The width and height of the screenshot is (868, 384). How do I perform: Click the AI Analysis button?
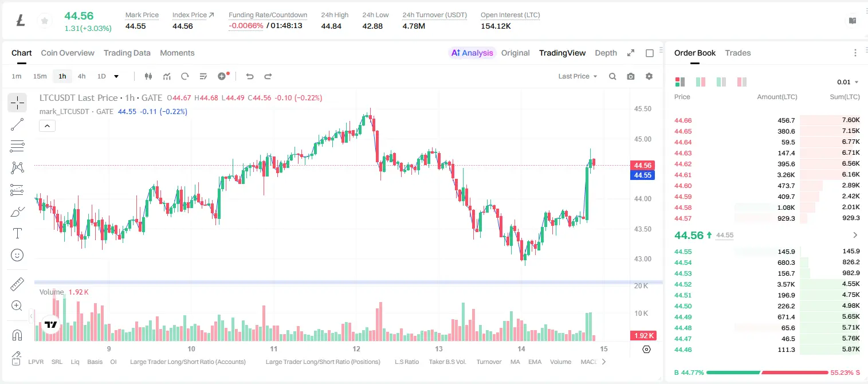pyautogui.click(x=472, y=53)
